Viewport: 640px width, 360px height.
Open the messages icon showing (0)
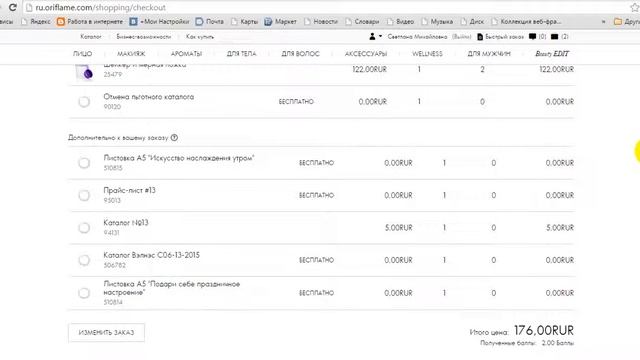(533, 37)
